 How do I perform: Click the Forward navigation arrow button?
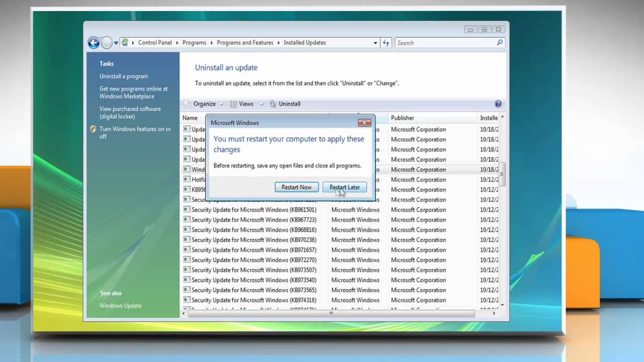pyautogui.click(x=107, y=43)
